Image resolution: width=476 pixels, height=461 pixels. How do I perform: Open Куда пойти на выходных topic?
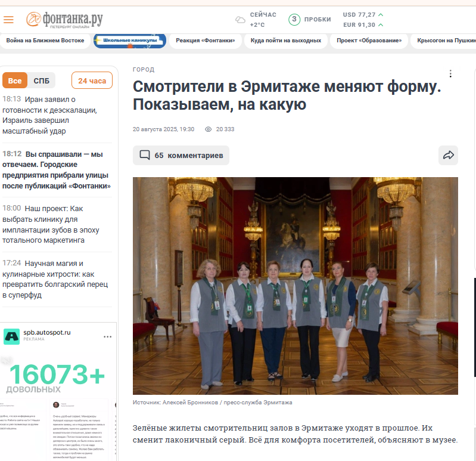pos(286,41)
